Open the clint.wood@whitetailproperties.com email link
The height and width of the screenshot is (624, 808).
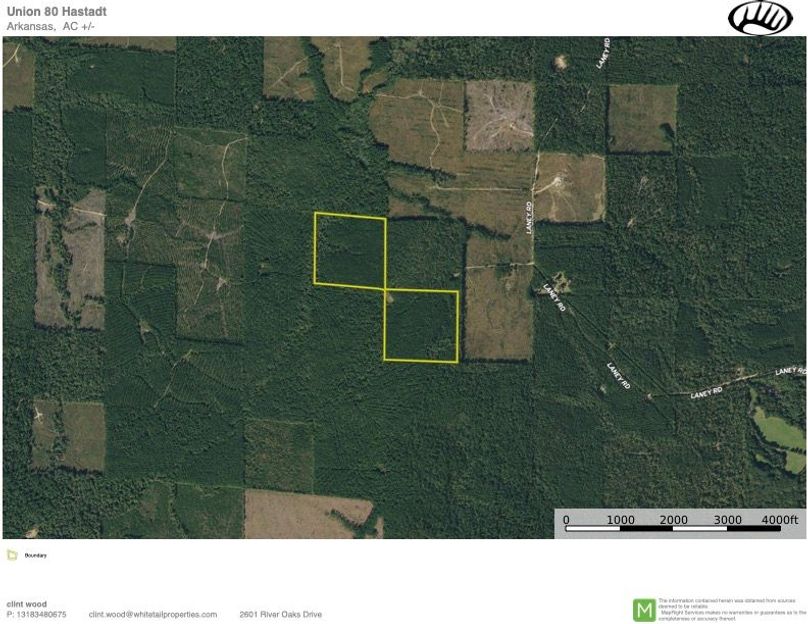point(153,614)
